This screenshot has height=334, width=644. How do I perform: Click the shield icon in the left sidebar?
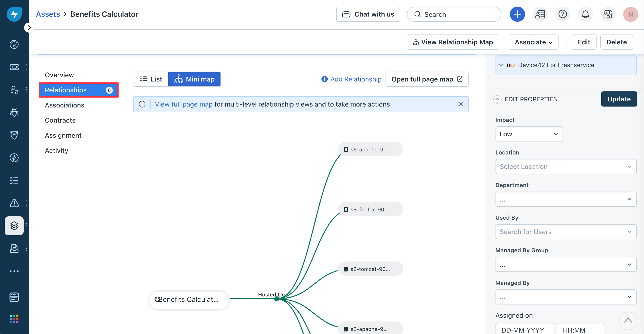tap(14, 135)
